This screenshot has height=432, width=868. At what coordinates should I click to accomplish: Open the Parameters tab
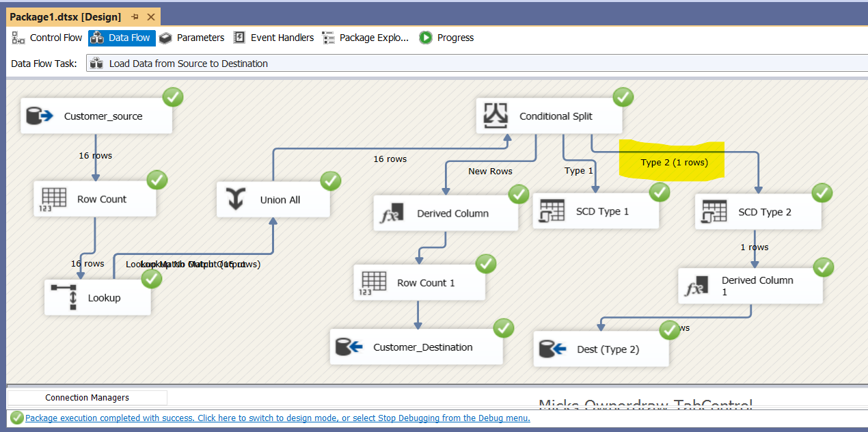[198, 38]
